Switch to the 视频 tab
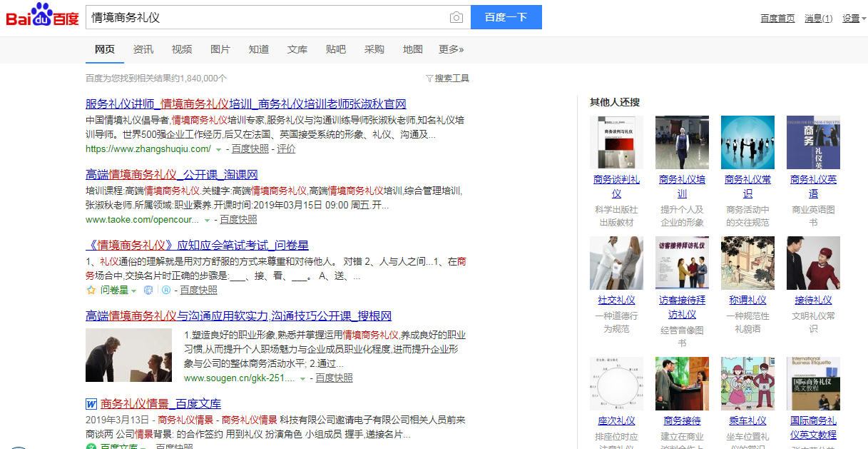This screenshot has width=868, height=449. (182, 49)
